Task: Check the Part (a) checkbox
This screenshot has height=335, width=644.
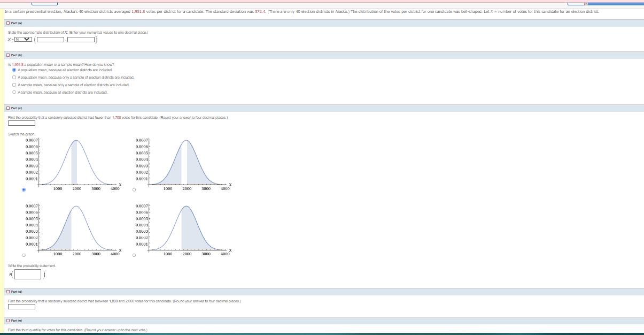Action: pos(7,22)
